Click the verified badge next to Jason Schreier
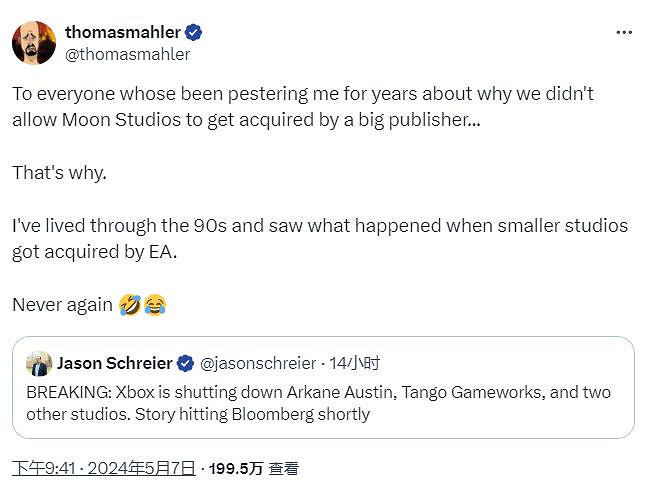The height and width of the screenshot is (485, 647). point(187,363)
